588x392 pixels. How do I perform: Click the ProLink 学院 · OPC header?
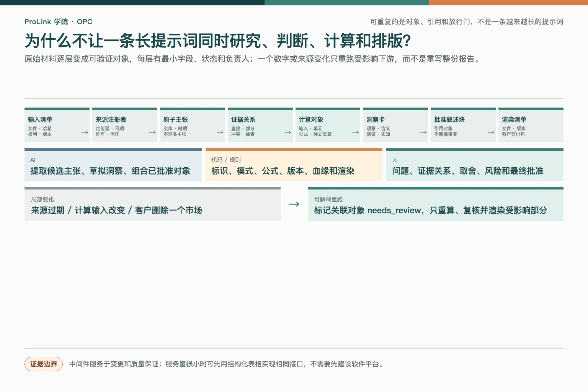click(x=59, y=22)
